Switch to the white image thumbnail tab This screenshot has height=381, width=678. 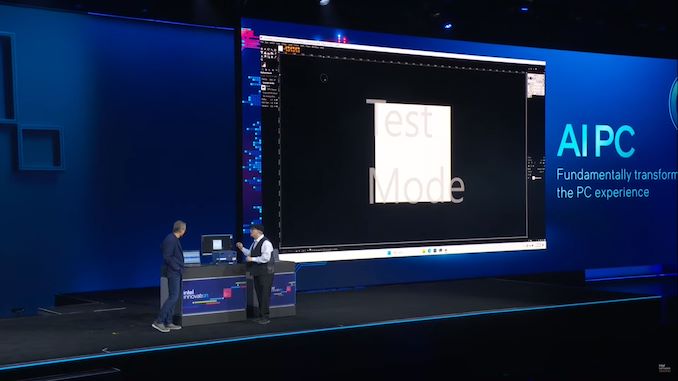tap(280, 49)
